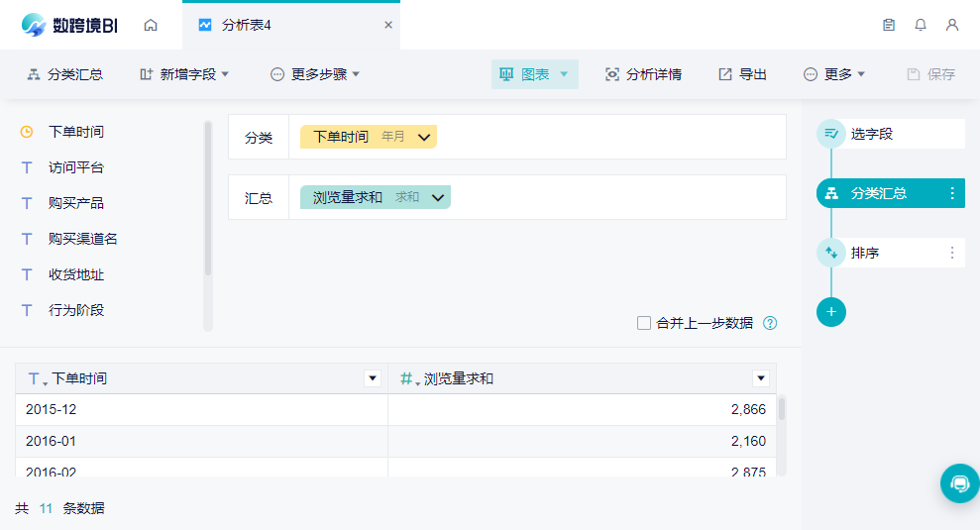Click the 2016-01 cell
Image resolution: width=980 pixels, height=530 pixels.
click(201, 441)
